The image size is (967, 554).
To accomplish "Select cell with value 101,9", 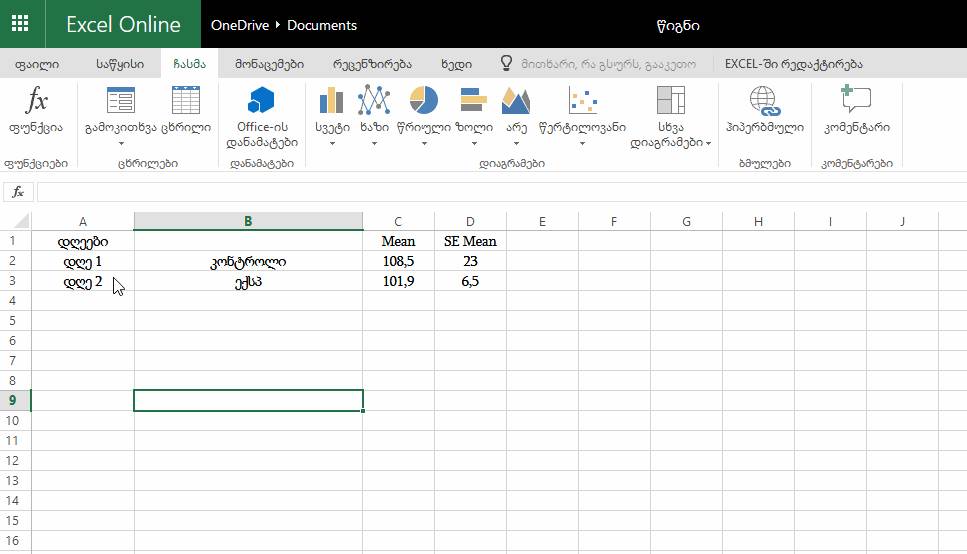I will (x=398, y=281).
